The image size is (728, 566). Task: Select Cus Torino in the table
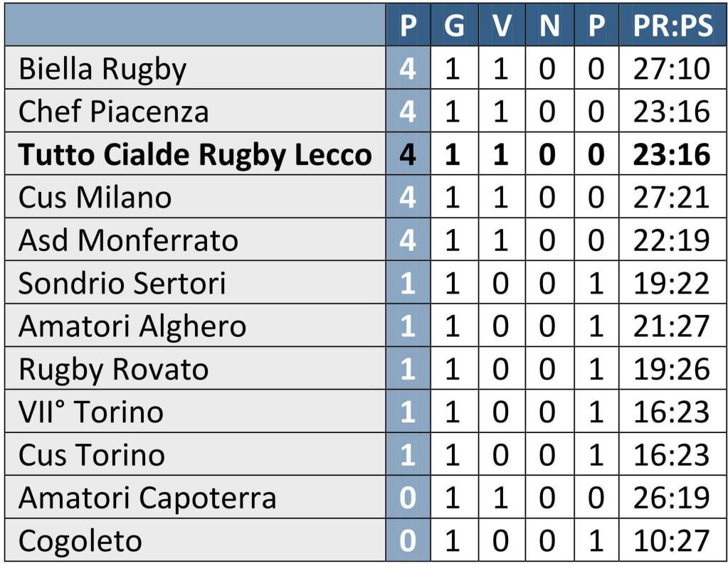[x=91, y=454]
